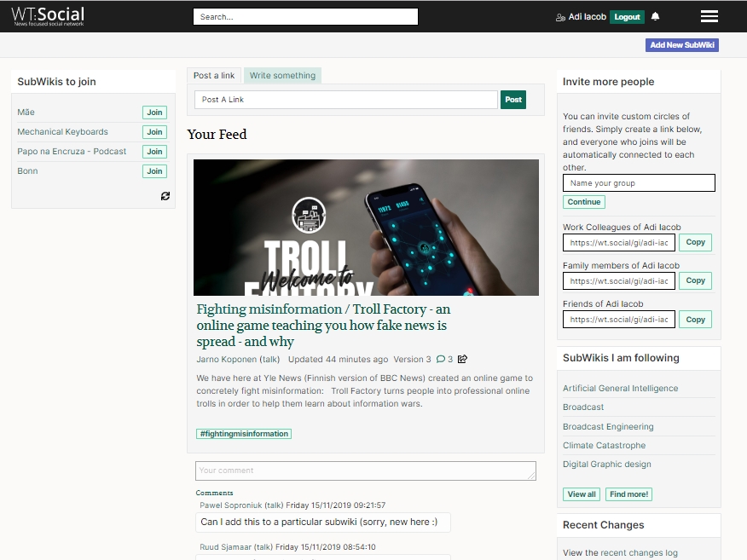Open the Broadcast Engineering SubWiki
Image resolution: width=747 pixels, height=560 pixels.
tap(608, 427)
